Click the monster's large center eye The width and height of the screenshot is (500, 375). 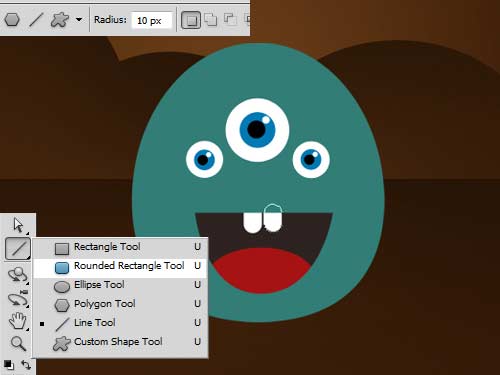tap(257, 130)
